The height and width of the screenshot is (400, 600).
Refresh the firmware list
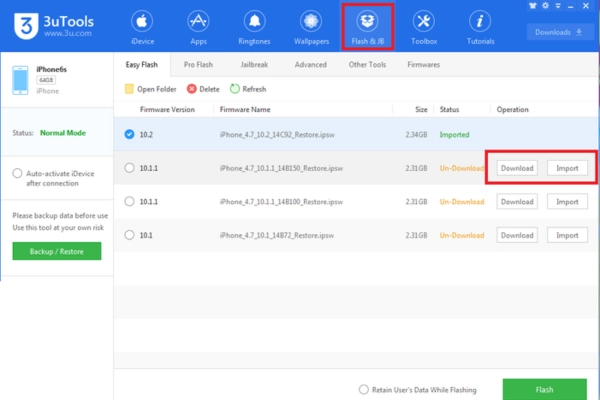coord(234,89)
